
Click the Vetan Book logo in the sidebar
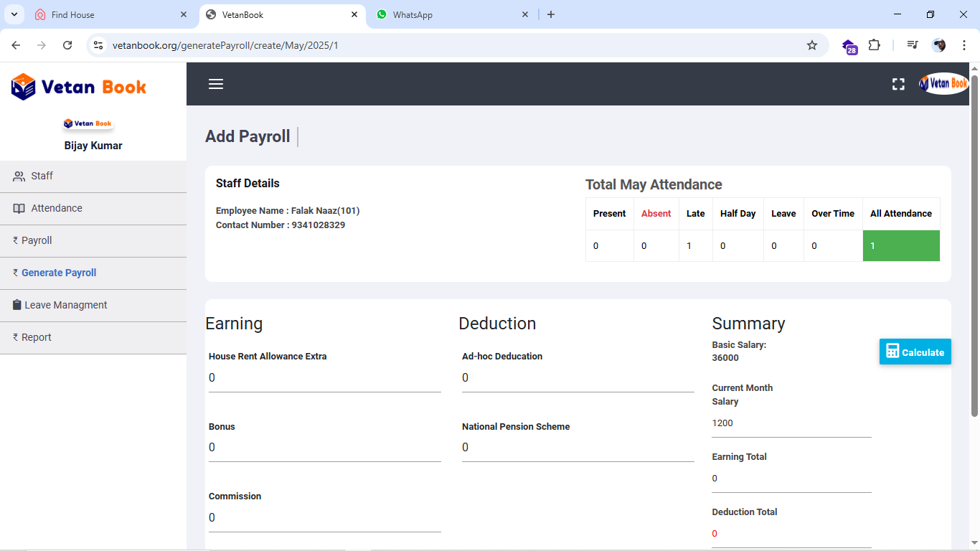[x=79, y=87]
